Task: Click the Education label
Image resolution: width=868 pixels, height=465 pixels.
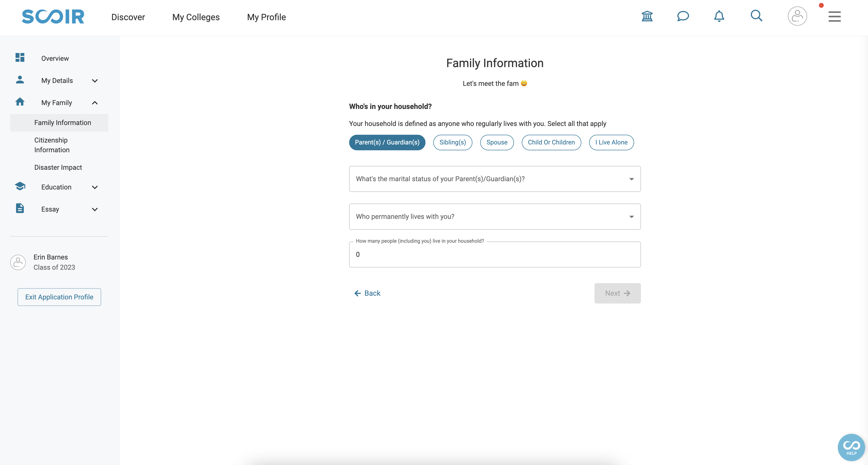Action: click(56, 187)
